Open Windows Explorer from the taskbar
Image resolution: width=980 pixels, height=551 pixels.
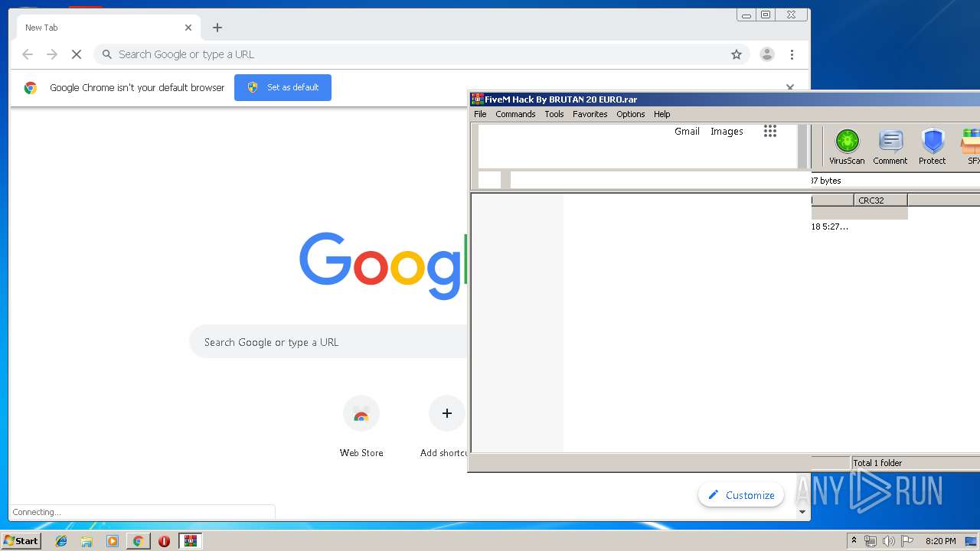(x=87, y=541)
